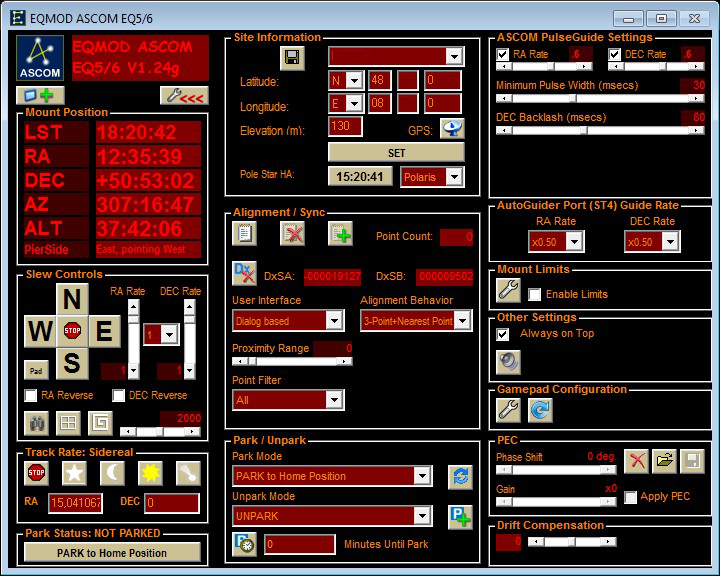The width and height of the screenshot is (720, 576).
Task: Slew West with W button
Action: [x=40, y=331]
